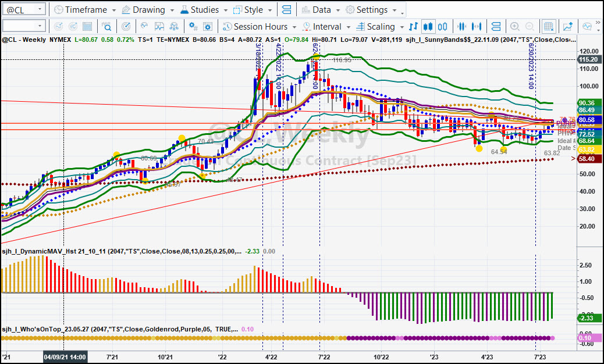604x364 pixels.
Task: Click the 115.20 price marker on axis
Action: point(588,59)
